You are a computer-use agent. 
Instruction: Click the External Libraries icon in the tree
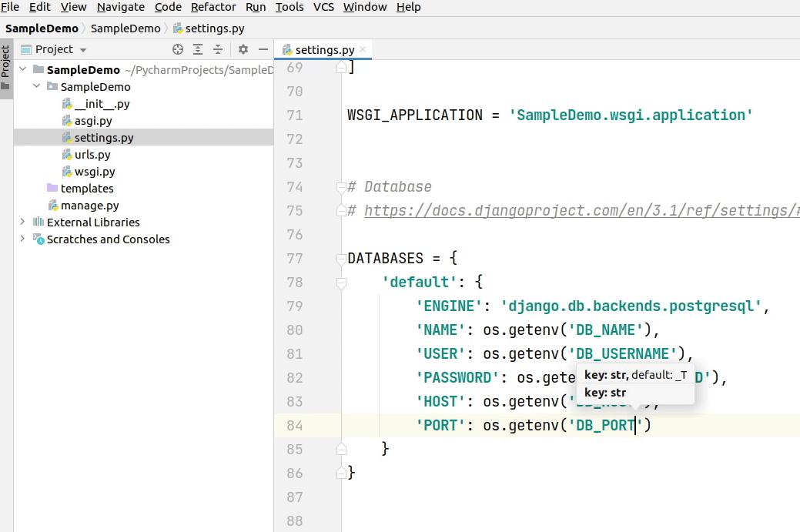[x=38, y=223]
